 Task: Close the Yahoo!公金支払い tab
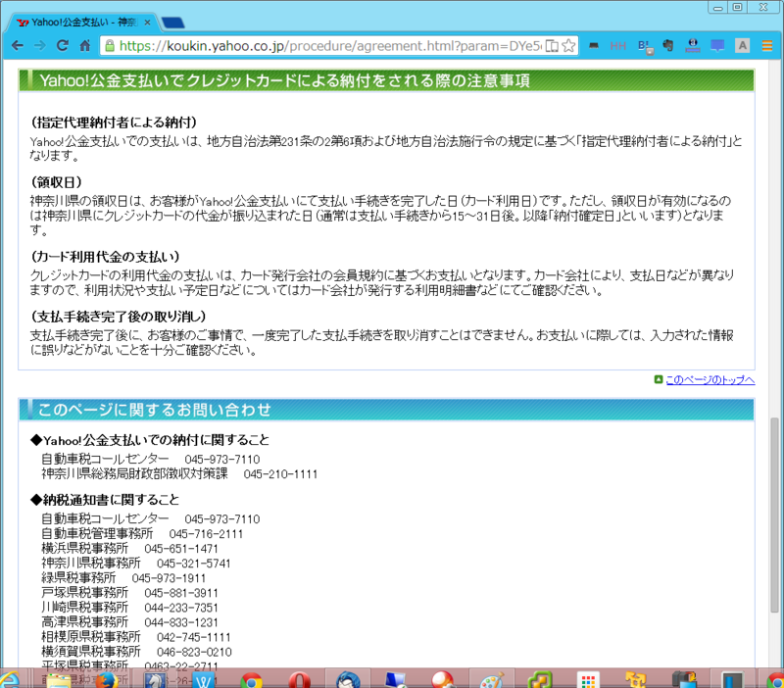147,23
